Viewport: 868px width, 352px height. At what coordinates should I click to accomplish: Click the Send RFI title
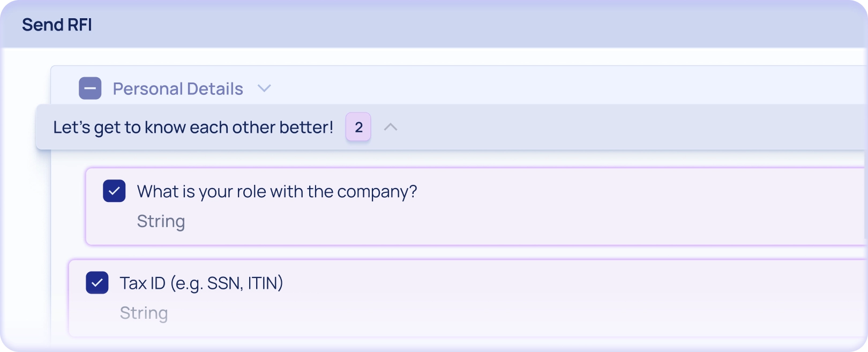point(57,25)
